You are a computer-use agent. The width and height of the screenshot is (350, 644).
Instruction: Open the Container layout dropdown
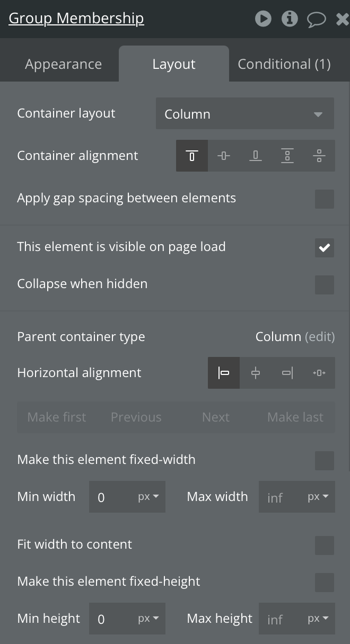[x=244, y=114]
